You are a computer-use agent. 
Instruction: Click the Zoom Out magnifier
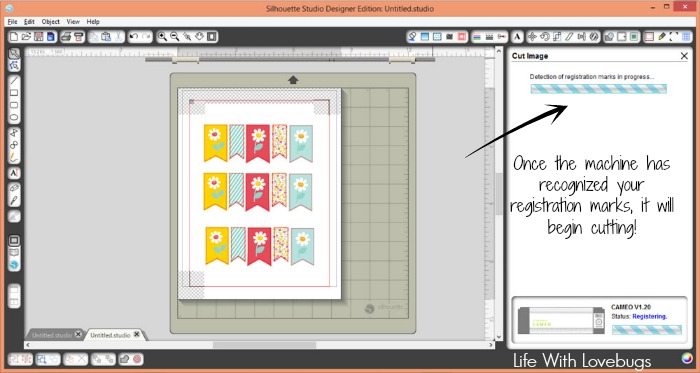point(175,37)
